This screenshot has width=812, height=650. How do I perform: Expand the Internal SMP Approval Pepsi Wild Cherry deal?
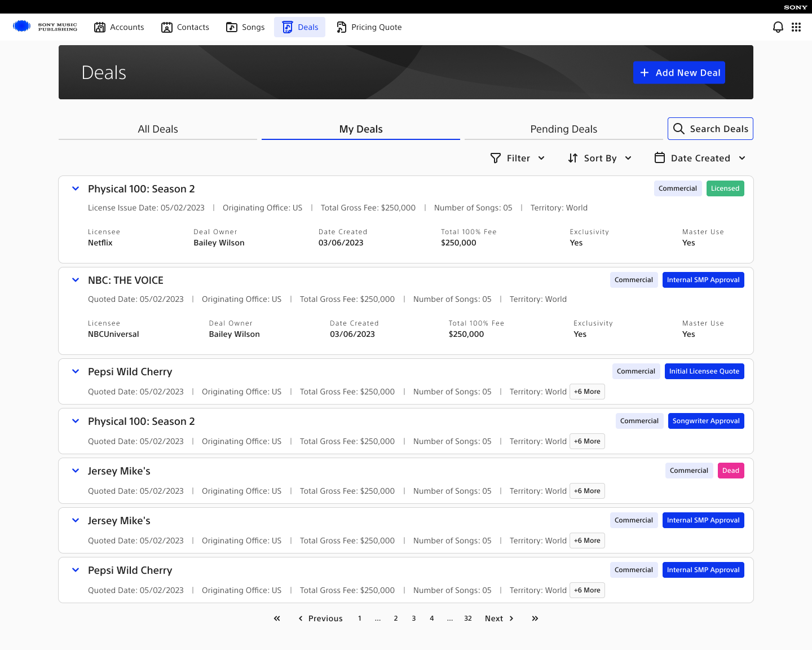click(76, 570)
